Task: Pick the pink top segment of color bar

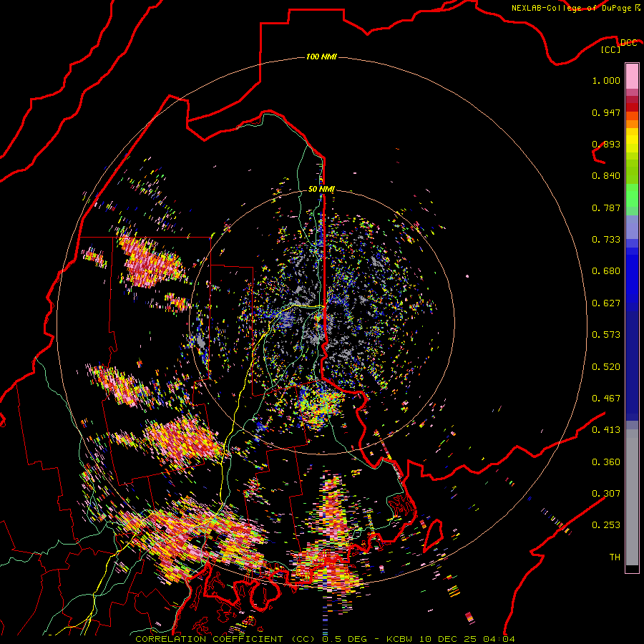Action: [x=632, y=76]
